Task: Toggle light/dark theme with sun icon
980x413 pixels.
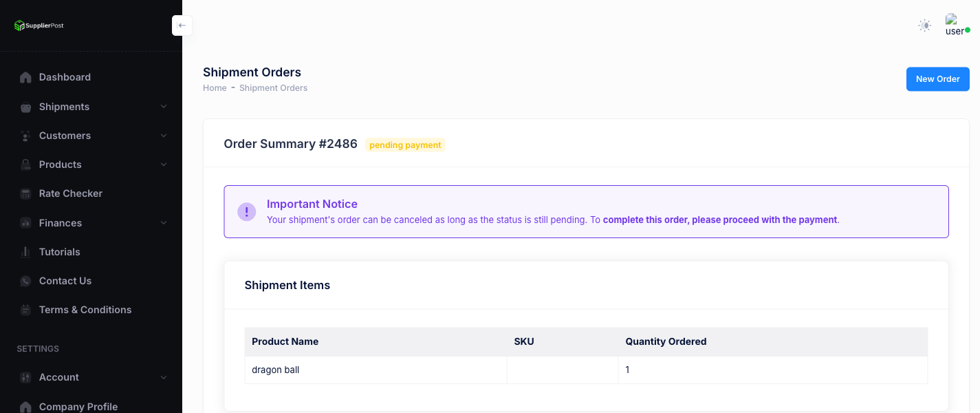Action: tap(924, 25)
